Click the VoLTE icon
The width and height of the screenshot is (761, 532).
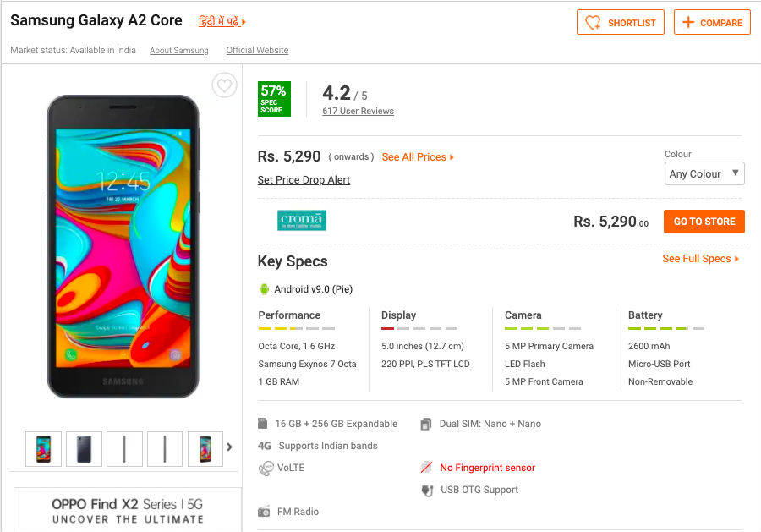(x=266, y=468)
